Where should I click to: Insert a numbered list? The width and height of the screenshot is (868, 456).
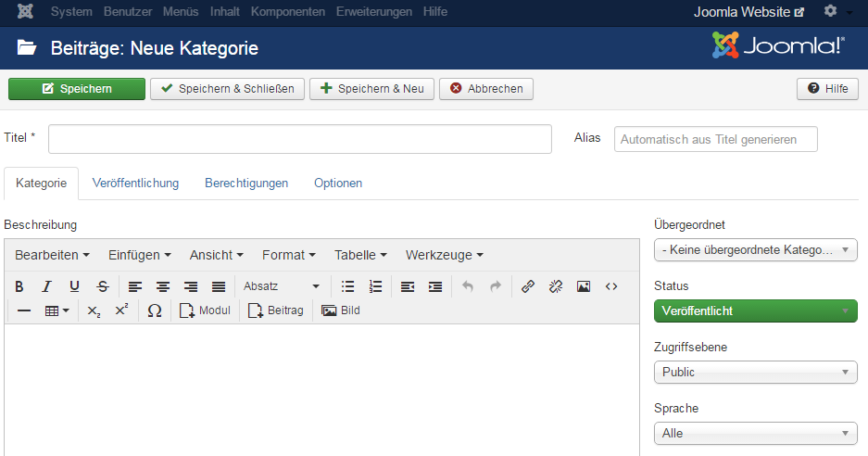375,286
